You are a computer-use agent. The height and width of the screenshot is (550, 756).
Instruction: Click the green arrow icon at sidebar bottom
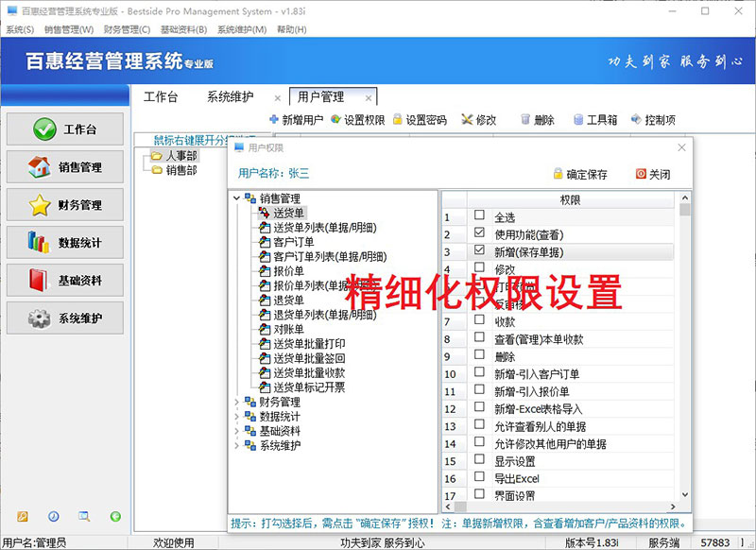coord(115,516)
